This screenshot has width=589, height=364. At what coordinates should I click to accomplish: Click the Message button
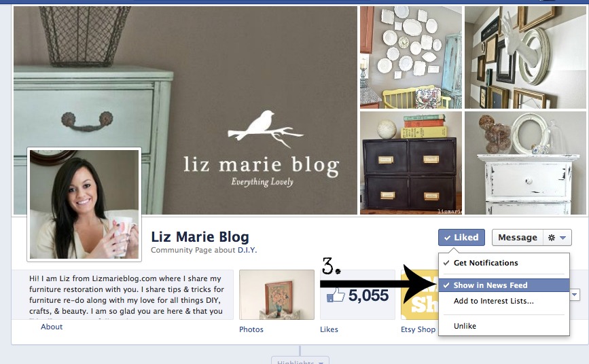517,238
